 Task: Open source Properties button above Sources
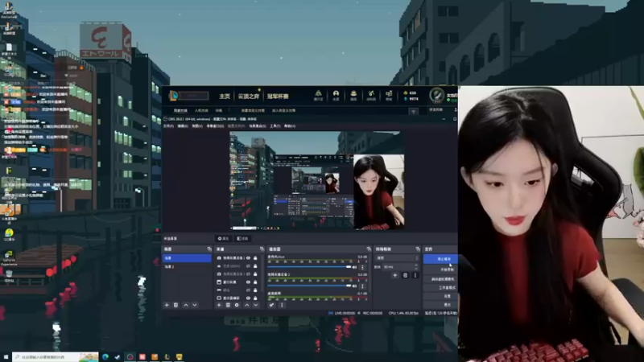[x=223, y=238]
